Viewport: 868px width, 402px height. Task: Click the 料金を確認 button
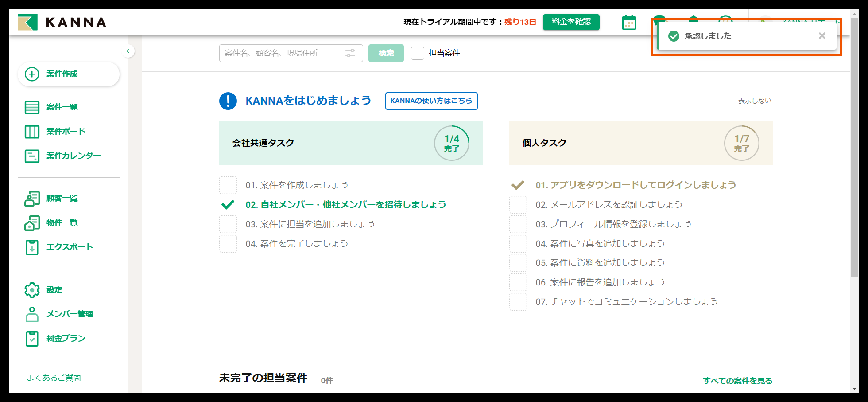tap(571, 22)
